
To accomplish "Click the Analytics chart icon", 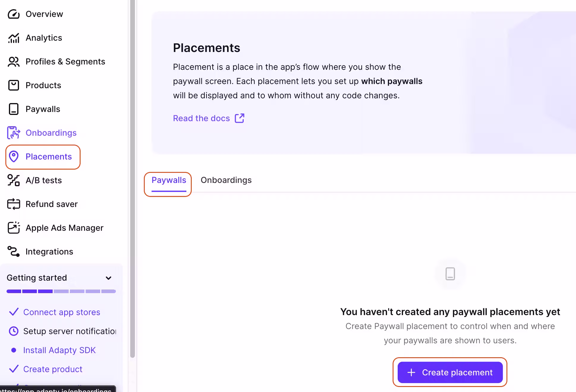I will pos(13,38).
